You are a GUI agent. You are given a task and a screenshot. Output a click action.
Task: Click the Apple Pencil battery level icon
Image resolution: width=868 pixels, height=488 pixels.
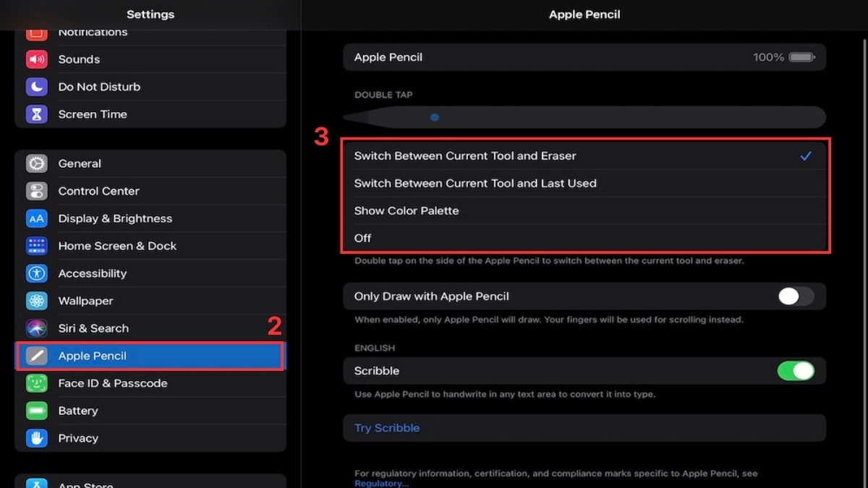click(802, 57)
